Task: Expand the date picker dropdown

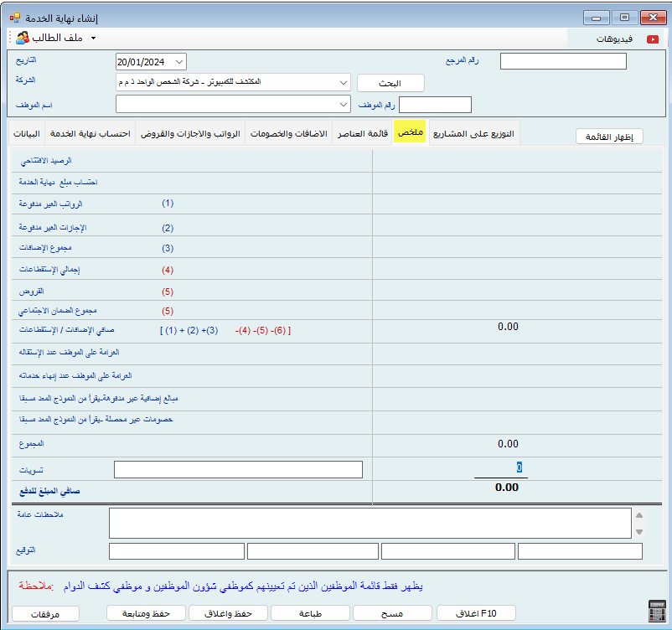Action: coord(180,61)
